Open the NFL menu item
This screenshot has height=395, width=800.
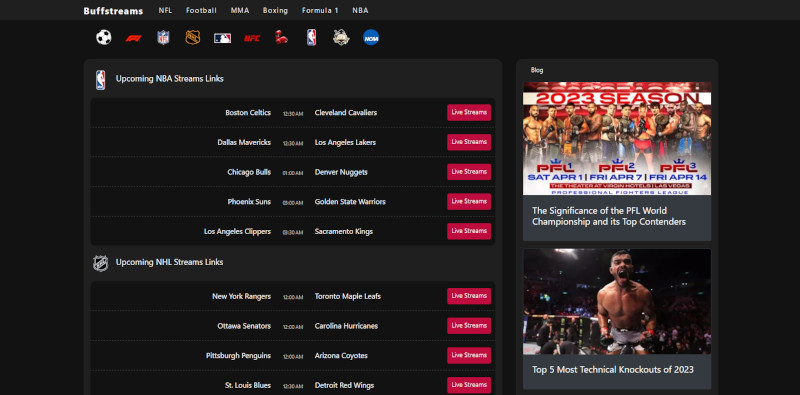pos(165,10)
